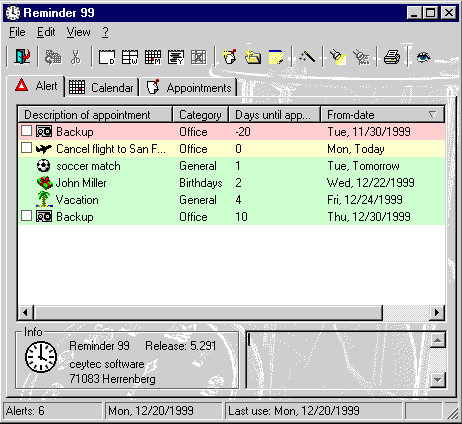This screenshot has height=424, width=462.
Task: Tick the Cancel flight to San F... checkbox
Action: [26, 148]
